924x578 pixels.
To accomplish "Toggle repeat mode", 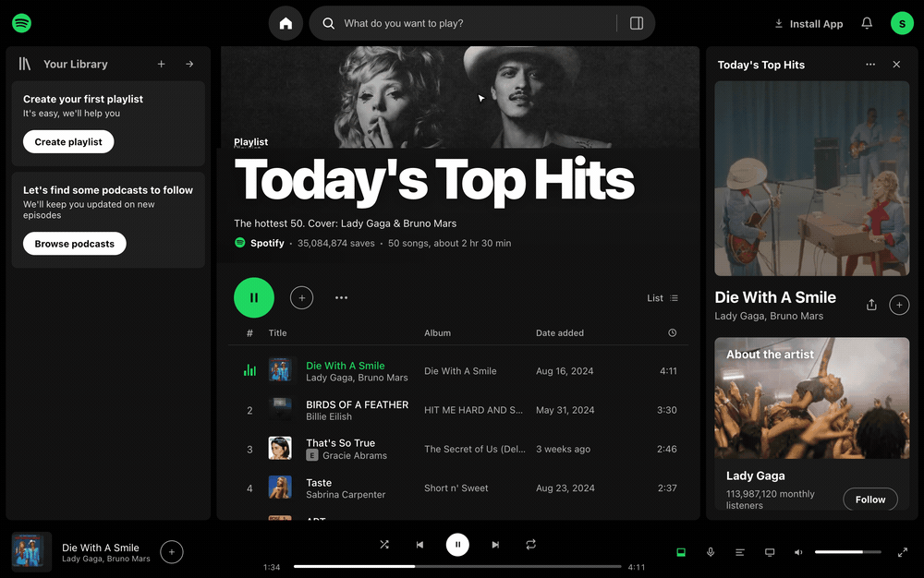I will click(x=531, y=545).
